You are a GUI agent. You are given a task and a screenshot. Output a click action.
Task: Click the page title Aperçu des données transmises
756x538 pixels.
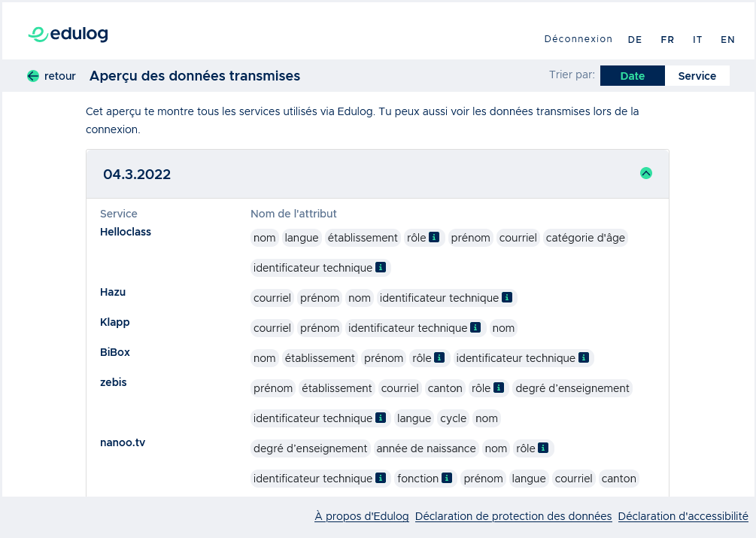pyautogui.click(x=195, y=76)
